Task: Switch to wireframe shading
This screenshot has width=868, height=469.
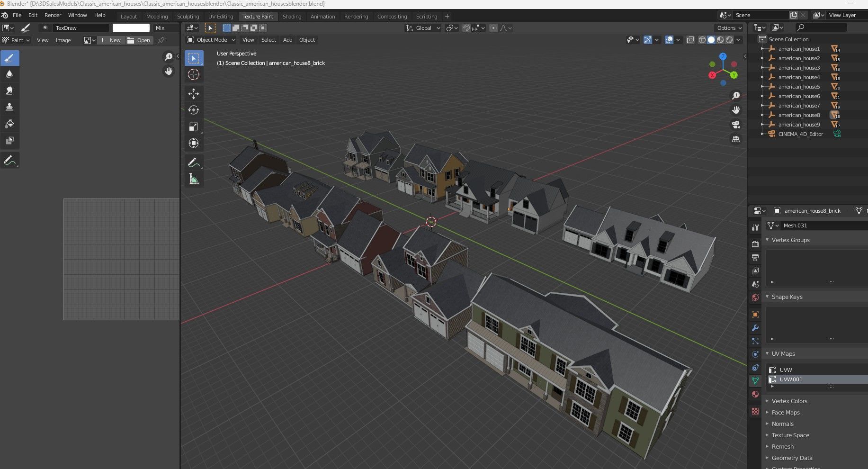Action: [702, 40]
